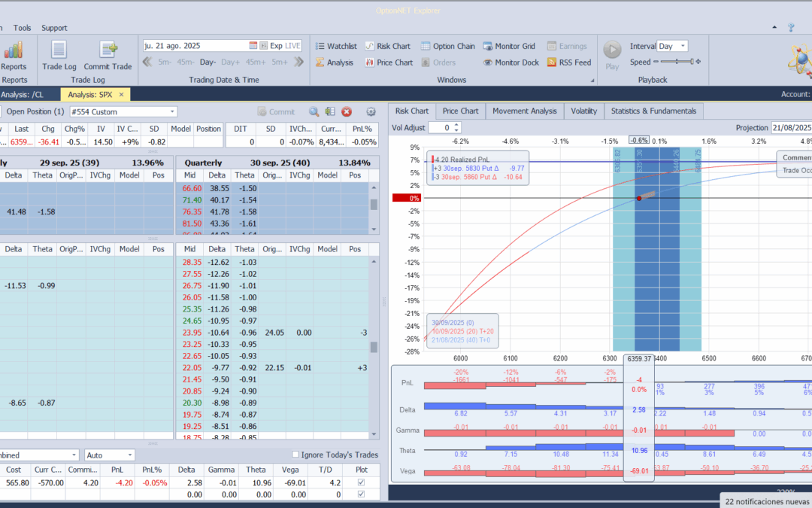This screenshot has height=508, width=812.
Task: Switch to the Analysis: /CL tab
Action: 22,94
